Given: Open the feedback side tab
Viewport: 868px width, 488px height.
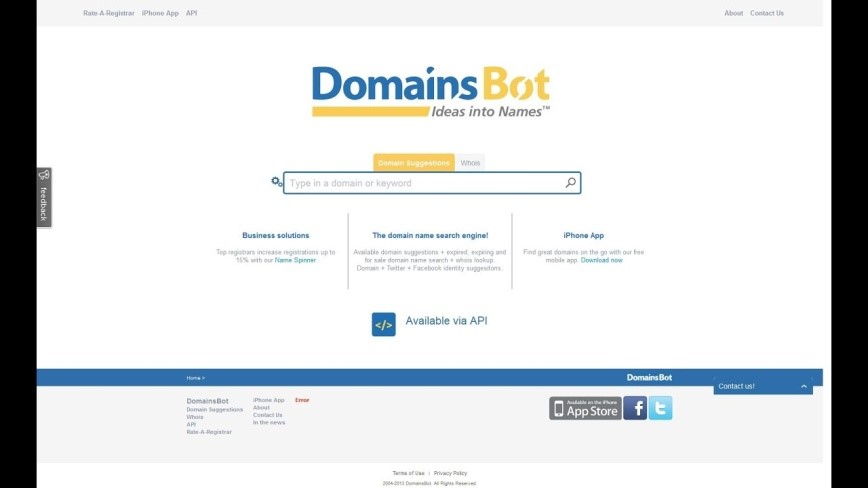Looking at the screenshot, I should pyautogui.click(x=44, y=198).
